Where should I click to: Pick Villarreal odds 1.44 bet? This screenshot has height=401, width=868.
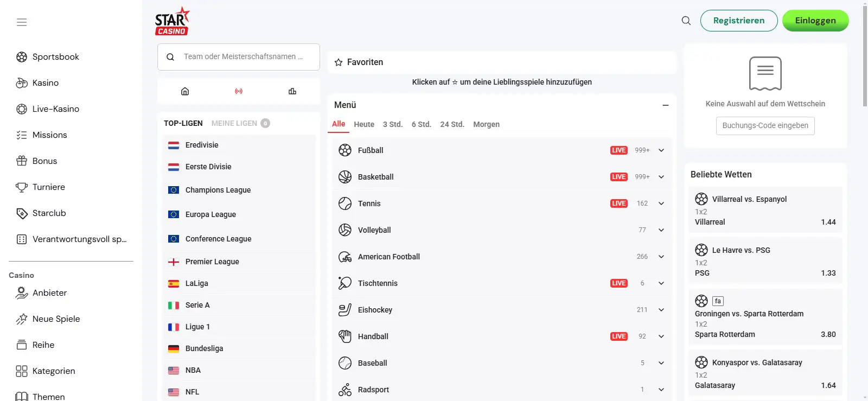point(765,222)
